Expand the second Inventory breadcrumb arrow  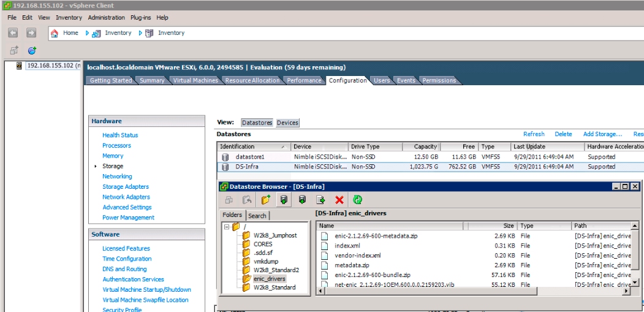point(140,33)
